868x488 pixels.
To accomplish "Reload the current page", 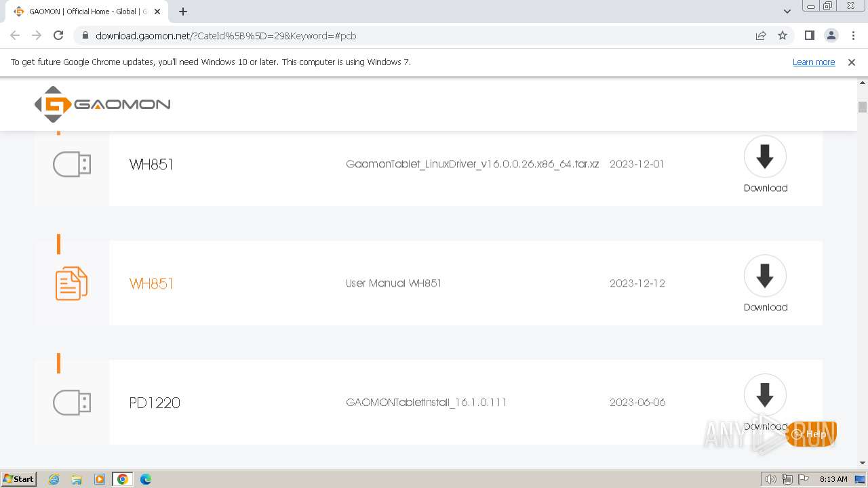I will click(58, 35).
